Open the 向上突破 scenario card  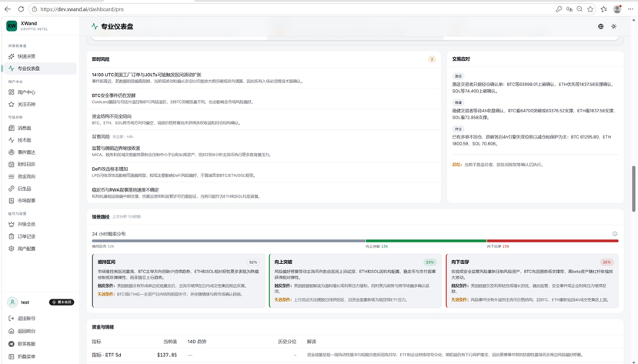pyautogui.click(x=356, y=281)
